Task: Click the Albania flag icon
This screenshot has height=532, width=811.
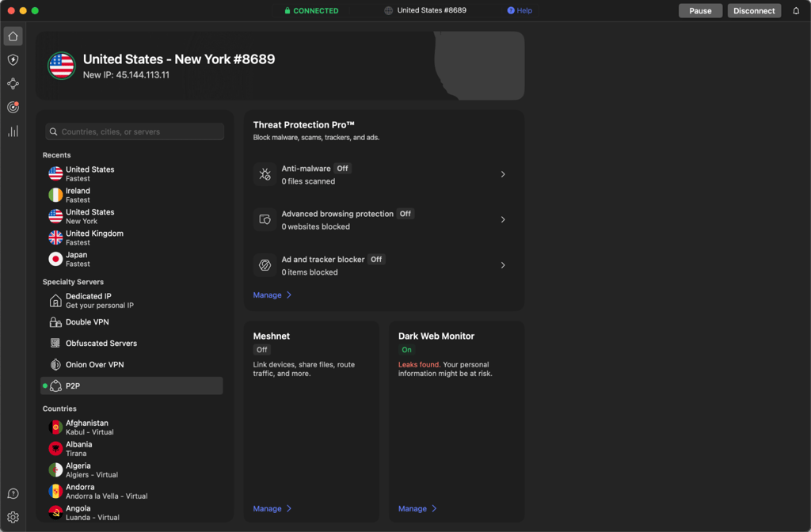Action: (55, 449)
